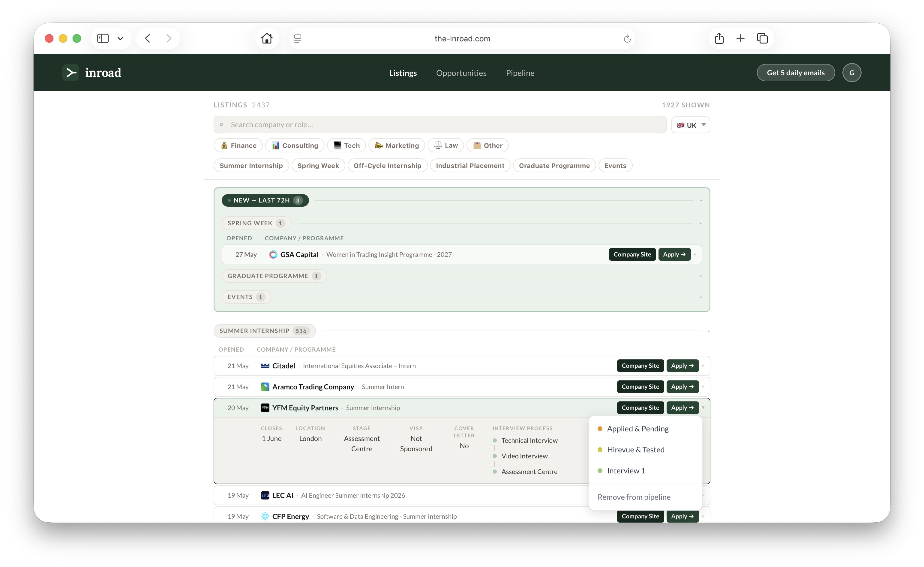Click the GSA Capital logo icon

273,254
